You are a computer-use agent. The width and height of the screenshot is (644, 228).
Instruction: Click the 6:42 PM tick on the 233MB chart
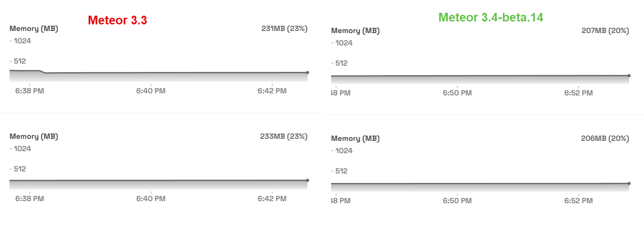pyautogui.click(x=272, y=199)
